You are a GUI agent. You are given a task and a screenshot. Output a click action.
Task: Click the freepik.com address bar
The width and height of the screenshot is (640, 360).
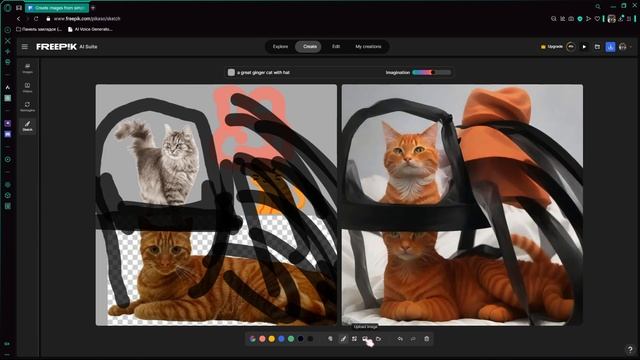(87, 19)
